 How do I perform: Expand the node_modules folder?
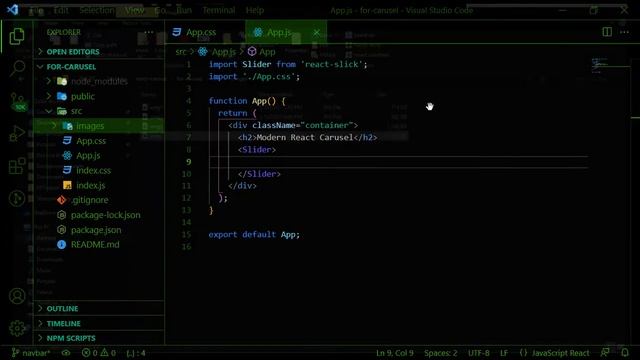pyautogui.click(x=99, y=81)
